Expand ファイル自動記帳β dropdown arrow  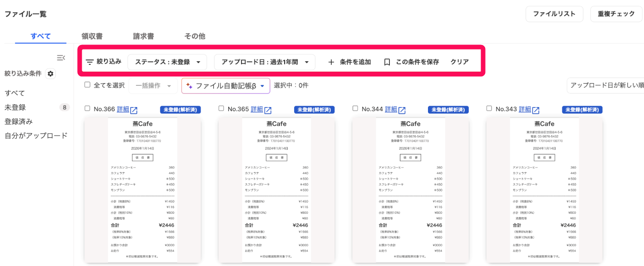(262, 86)
